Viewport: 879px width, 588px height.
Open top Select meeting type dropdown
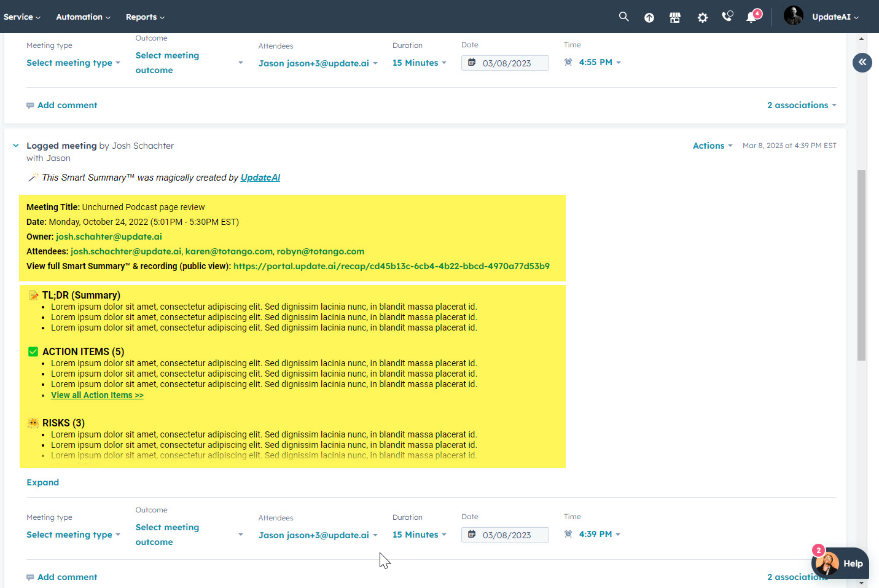point(73,63)
